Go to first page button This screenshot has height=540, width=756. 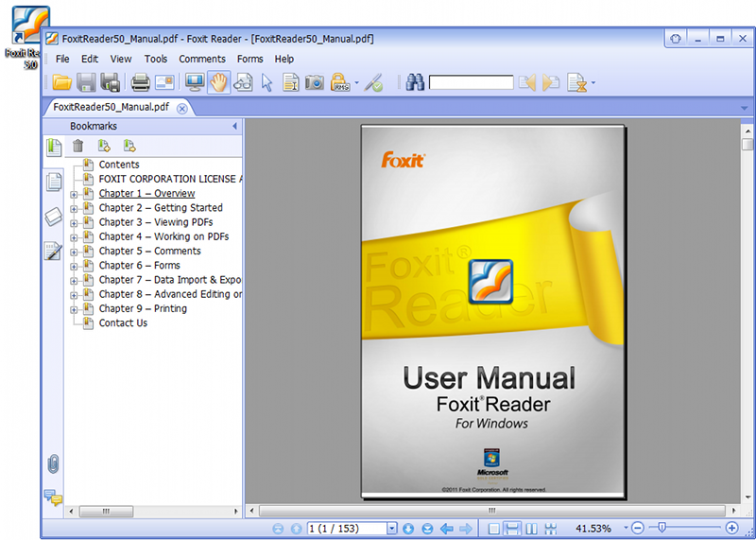click(x=278, y=529)
